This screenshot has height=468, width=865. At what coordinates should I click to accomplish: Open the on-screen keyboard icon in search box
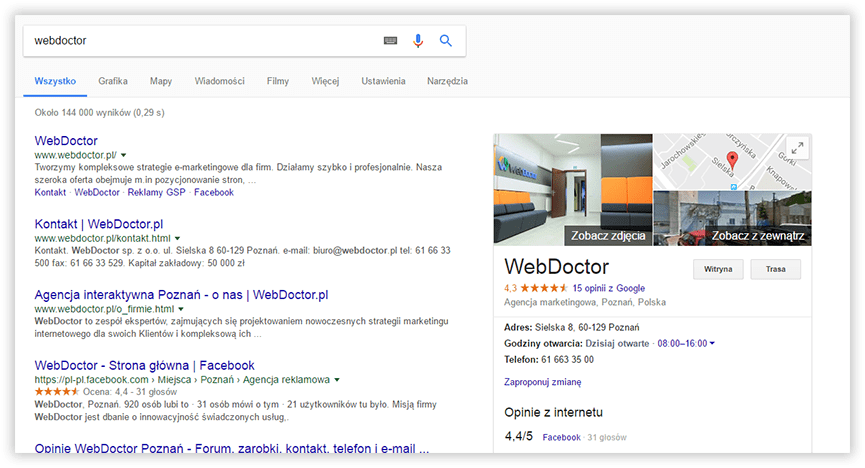390,40
